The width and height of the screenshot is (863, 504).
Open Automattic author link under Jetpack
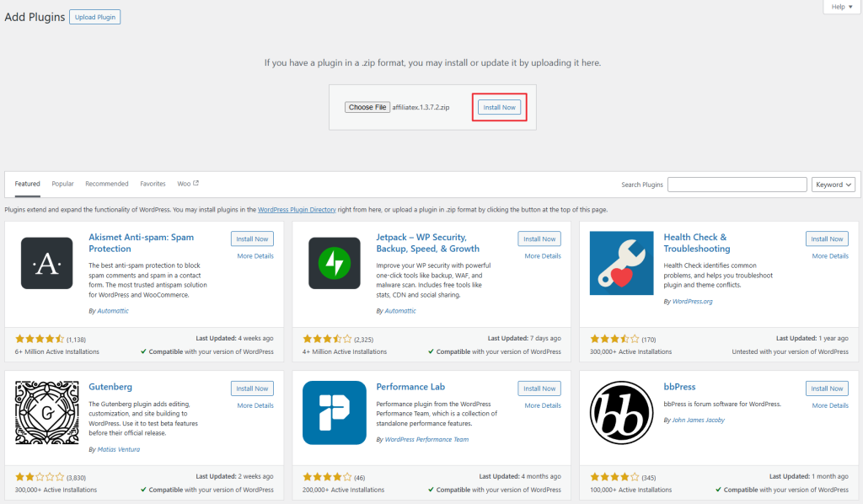click(400, 311)
